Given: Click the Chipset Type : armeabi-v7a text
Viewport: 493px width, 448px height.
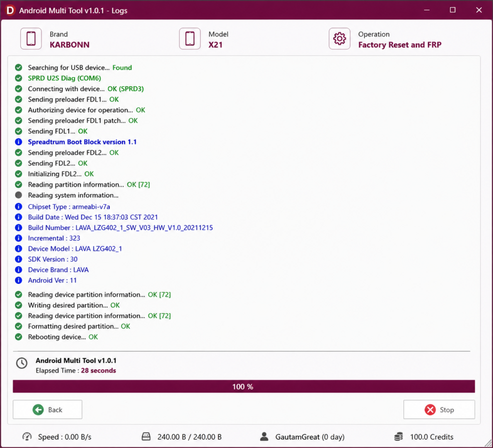Looking at the screenshot, I should tap(69, 207).
